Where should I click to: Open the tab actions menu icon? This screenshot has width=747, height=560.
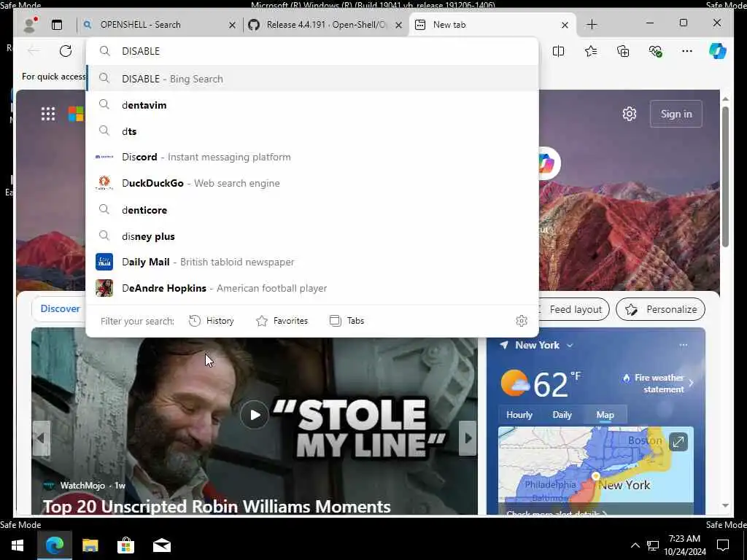(57, 25)
